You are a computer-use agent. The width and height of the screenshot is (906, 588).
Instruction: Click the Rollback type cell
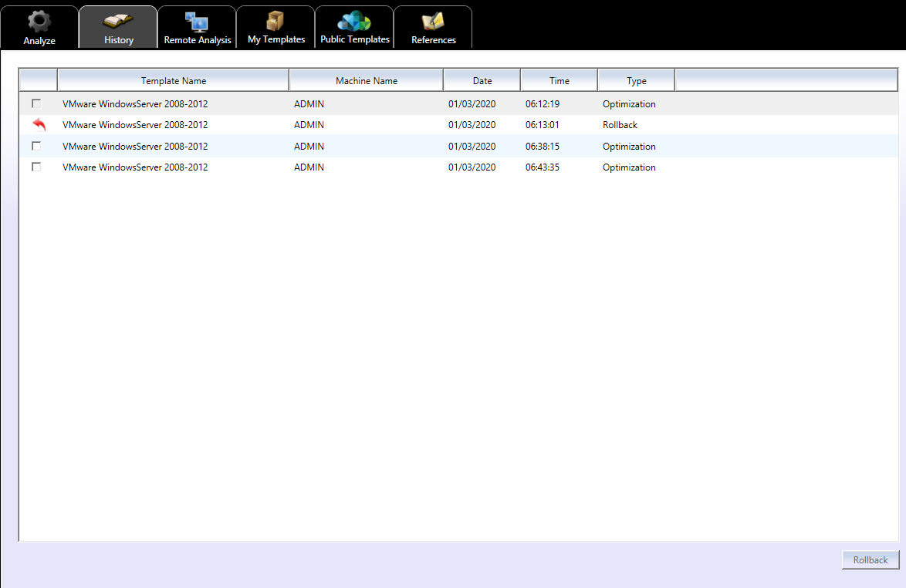[620, 125]
